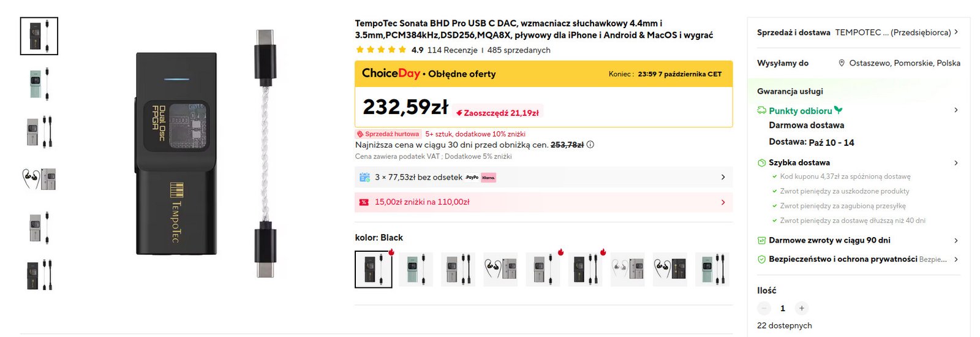This screenshot has height=337, width=980.
Task: Show the second product thumbnail in left gallery
Action: (39, 83)
